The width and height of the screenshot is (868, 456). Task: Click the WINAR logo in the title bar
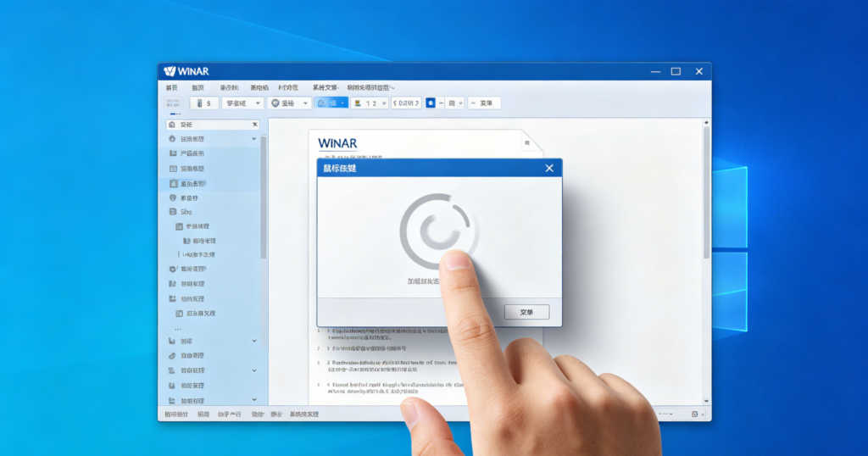pos(186,71)
